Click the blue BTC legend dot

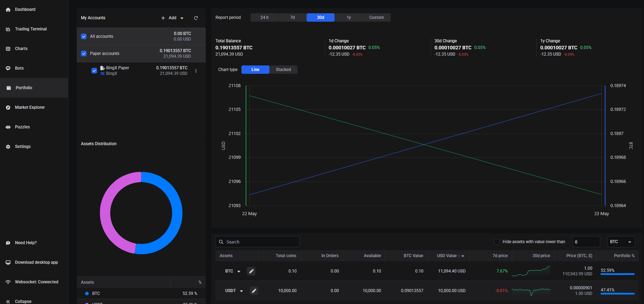click(x=87, y=294)
